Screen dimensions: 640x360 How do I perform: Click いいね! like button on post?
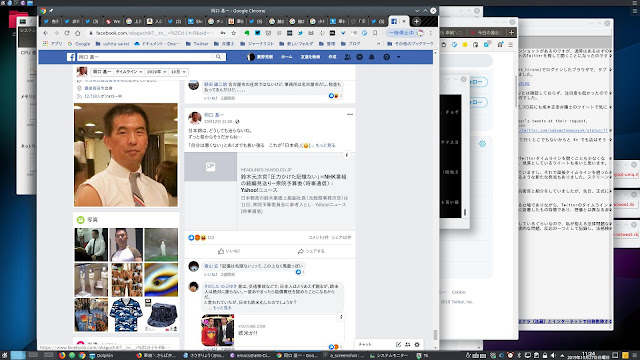[x=229, y=251]
